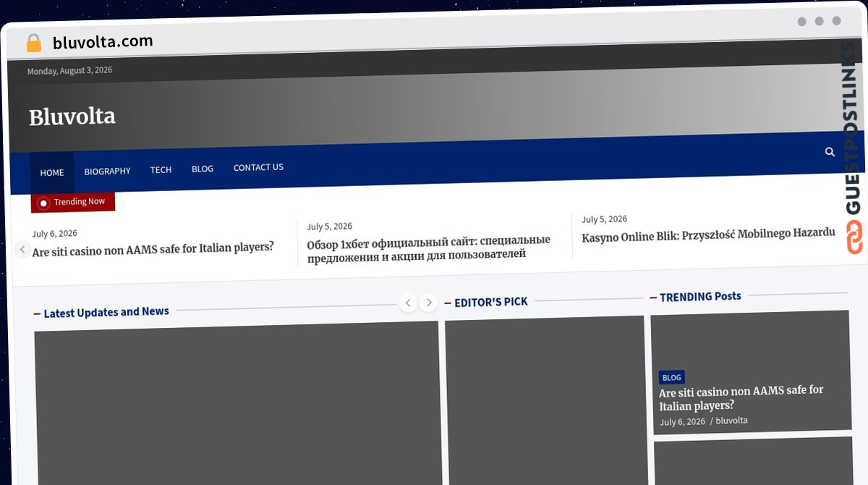Click the padlock security icon
Screen dimensions: 868x485
coord(33,43)
